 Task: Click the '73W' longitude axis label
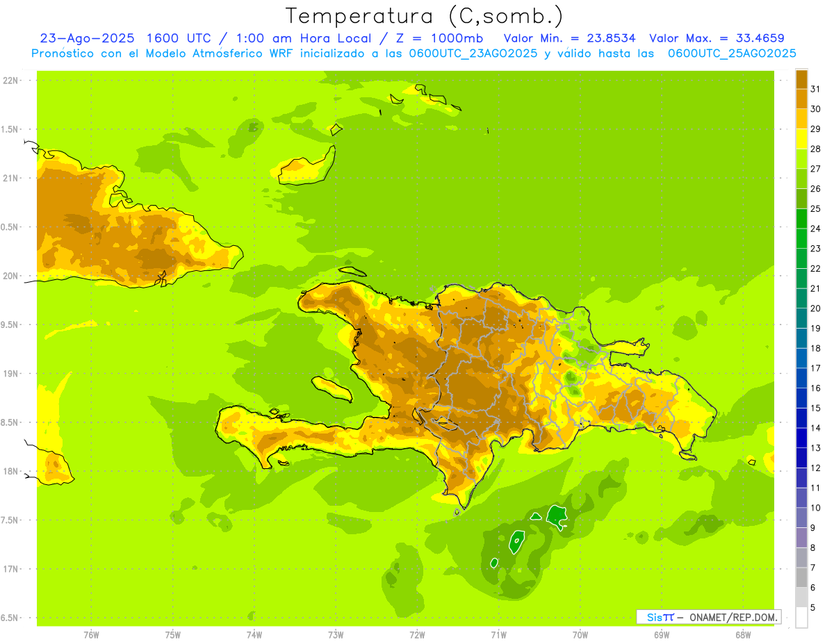click(x=336, y=634)
